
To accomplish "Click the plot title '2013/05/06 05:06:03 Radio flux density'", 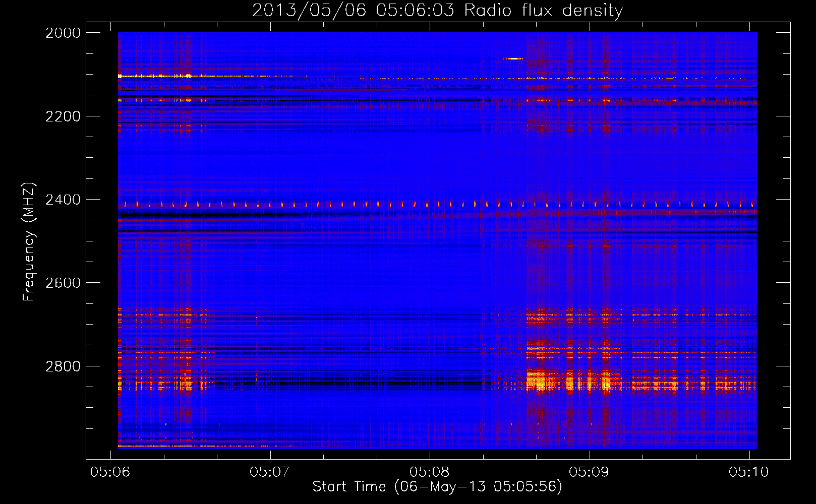I will [x=437, y=10].
